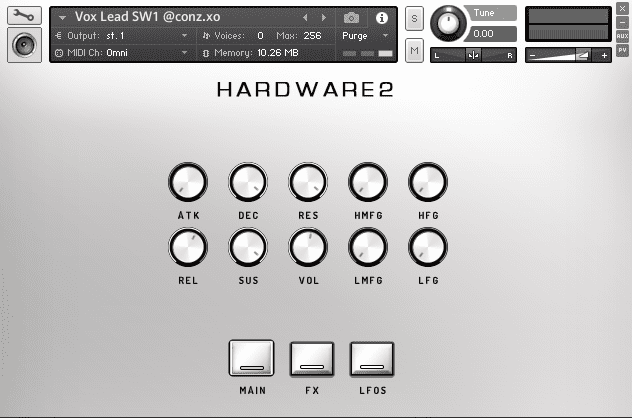Click the HMFG knob
Screen dimensions: 632x418
click(368, 182)
